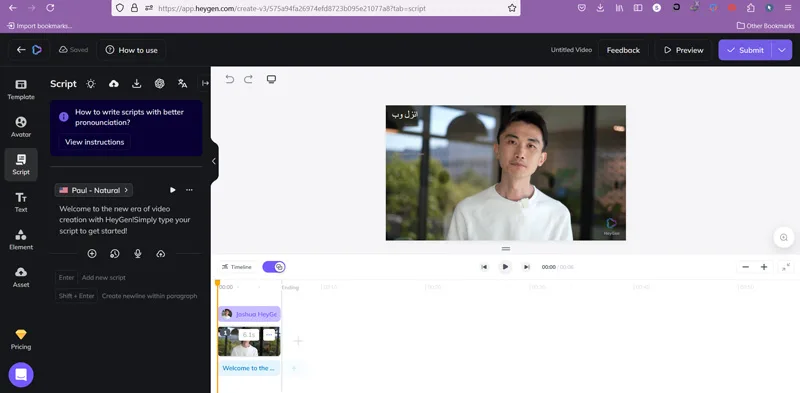This screenshot has height=393, width=800.
Task: Open the Element tab in sidebar
Action: coord(21,240)
